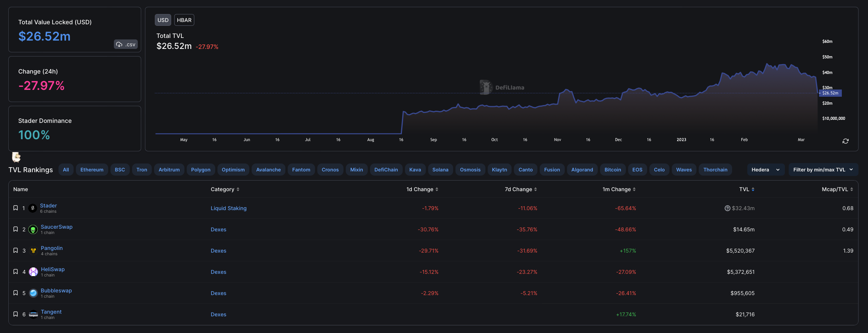This screenshot has height=333, width=868.
Task: Select the Algorand chain tab
Action: click(x=582, y=170)
